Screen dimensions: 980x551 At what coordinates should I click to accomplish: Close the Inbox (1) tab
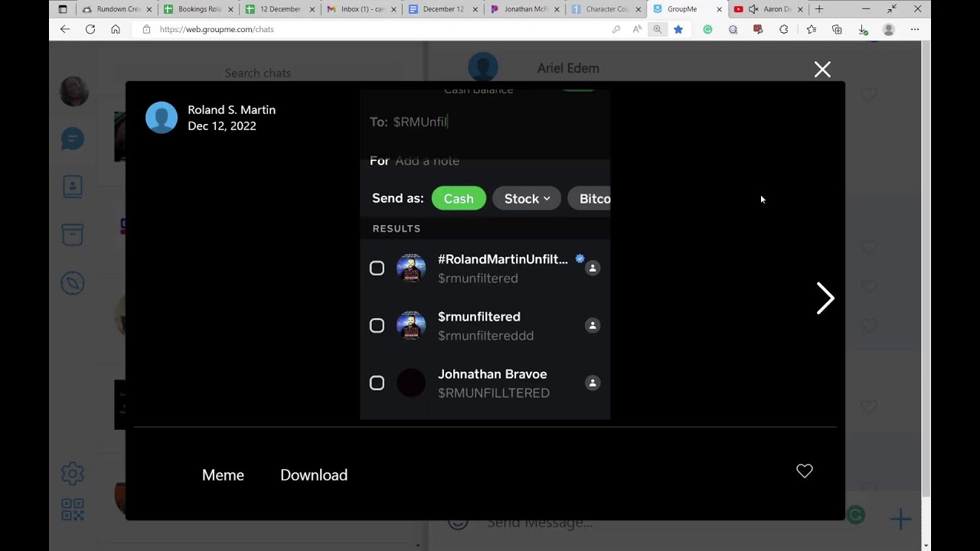coord(393,9)
